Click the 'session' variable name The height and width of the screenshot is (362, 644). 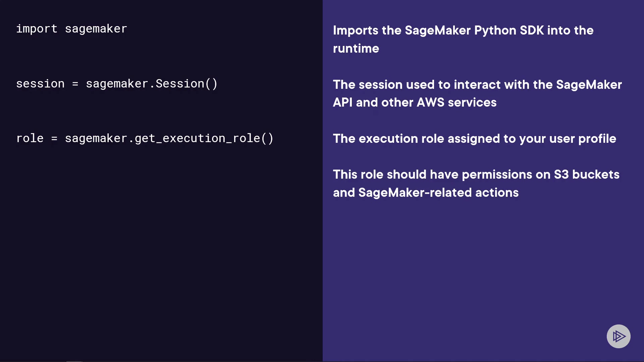40,84
